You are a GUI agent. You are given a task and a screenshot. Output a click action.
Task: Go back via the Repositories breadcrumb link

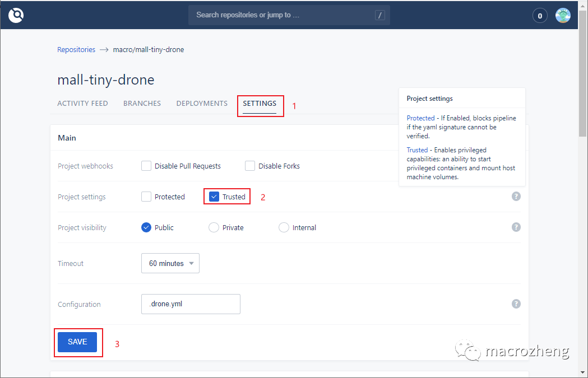click(x=76, y=49)
